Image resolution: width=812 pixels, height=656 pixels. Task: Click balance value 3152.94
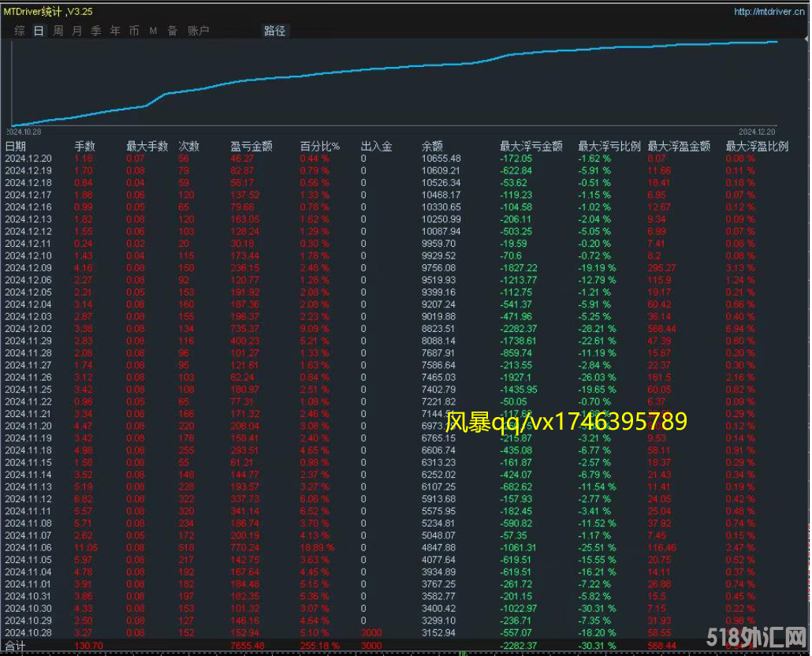[438, 632]
